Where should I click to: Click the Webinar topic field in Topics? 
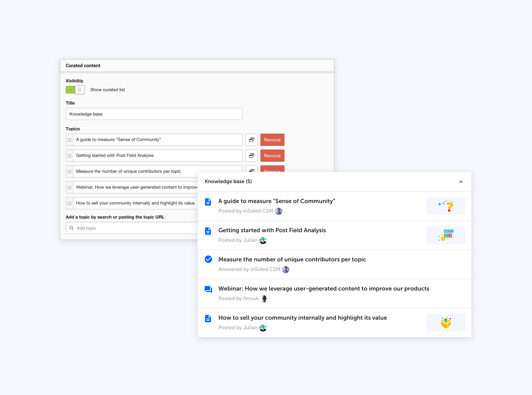(135, 188)
